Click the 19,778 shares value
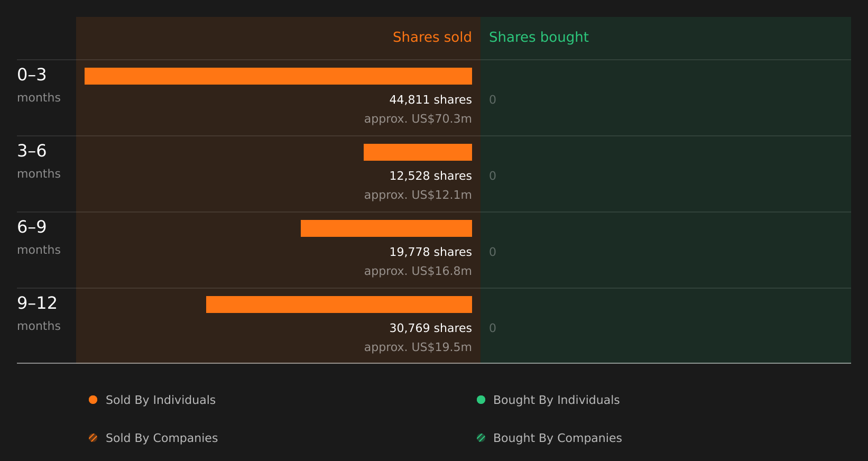868x461 pixels. (431, 252)
